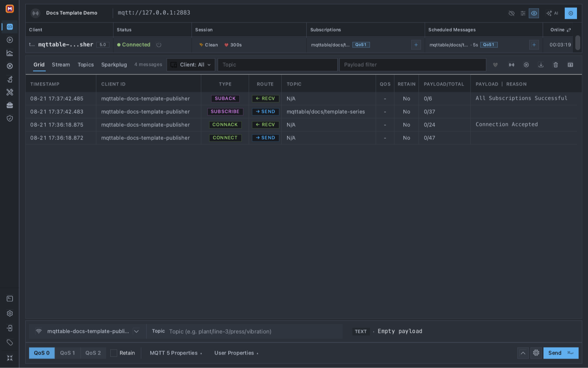
Task: Open the briefcase sidebar icon
Action: [10, 105]
